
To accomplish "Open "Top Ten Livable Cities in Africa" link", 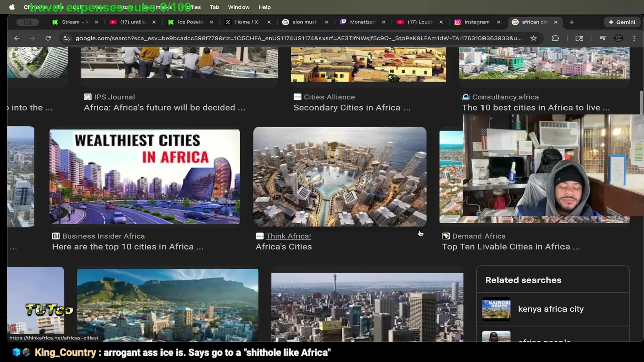I will pyautogui.click(x=511, y=247).
